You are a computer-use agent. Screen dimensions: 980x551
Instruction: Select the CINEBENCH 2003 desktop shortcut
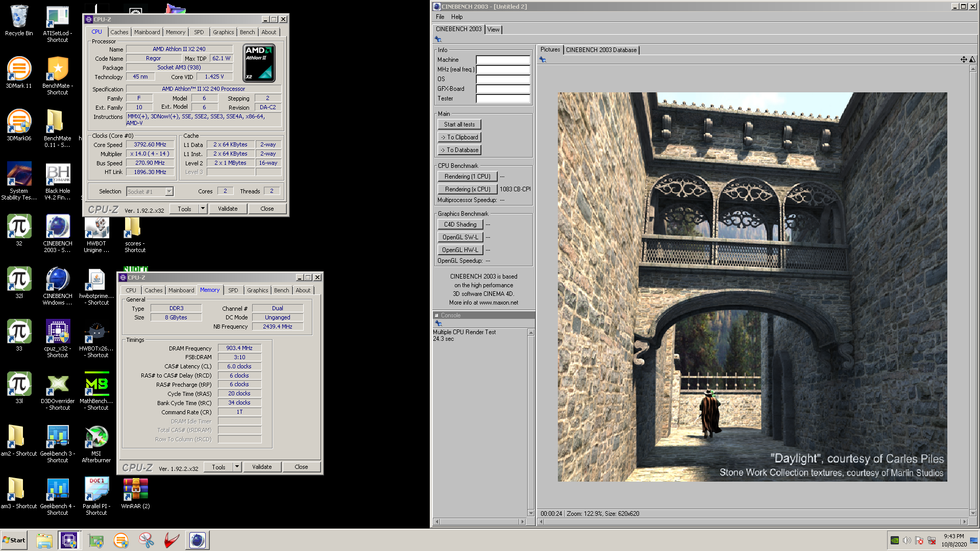pyautogui.click(x=58, y=233)
